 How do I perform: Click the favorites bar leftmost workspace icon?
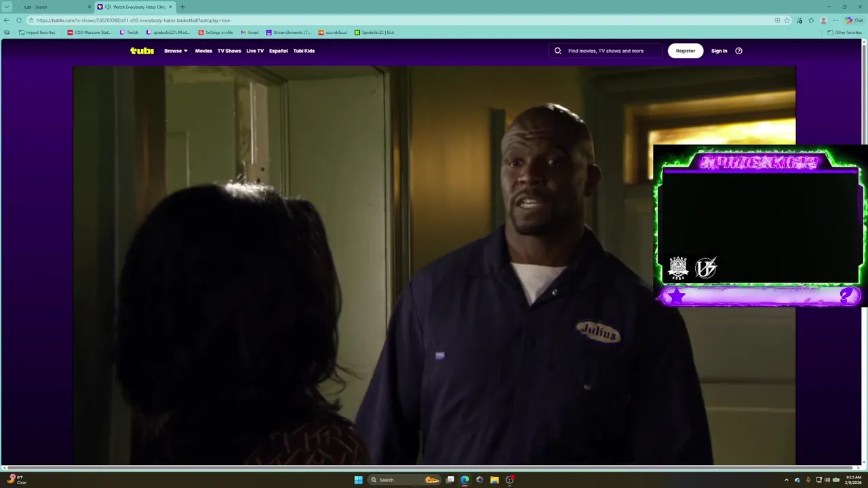point(7,33)
